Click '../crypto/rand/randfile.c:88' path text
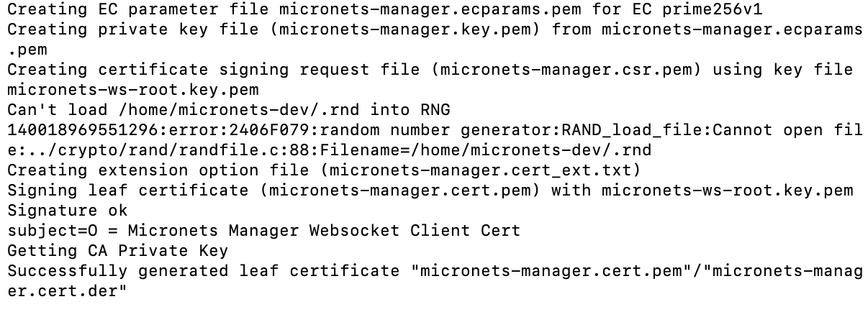The height and width of the screenshot is (312, 868). (x=168, y=151)
